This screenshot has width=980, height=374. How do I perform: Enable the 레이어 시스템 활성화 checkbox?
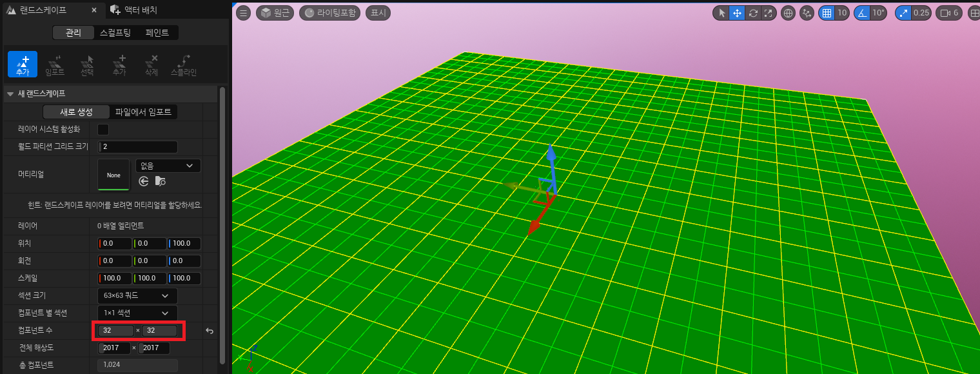click(103, 130)
